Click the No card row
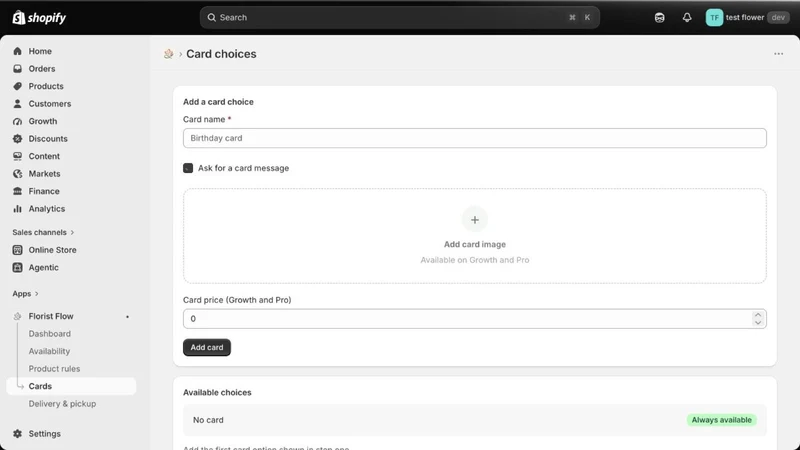Viewport: 800px width, 450px height. click(x=474, y=420)
